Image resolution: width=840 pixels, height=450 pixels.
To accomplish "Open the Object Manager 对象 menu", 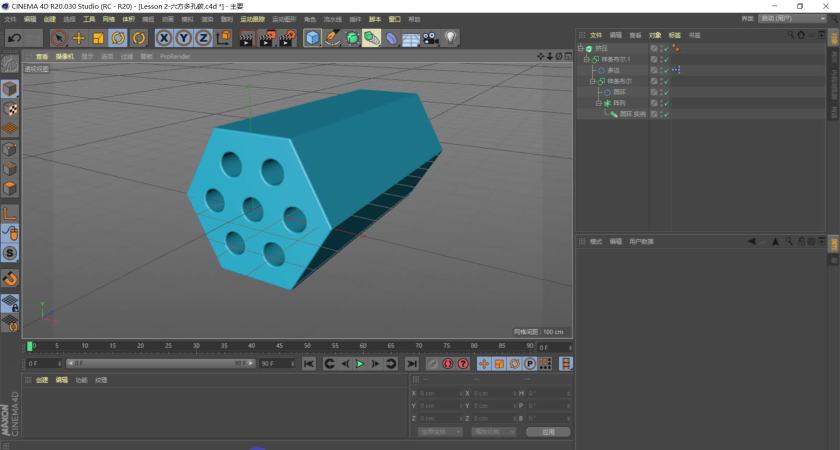I will (655, 35).
